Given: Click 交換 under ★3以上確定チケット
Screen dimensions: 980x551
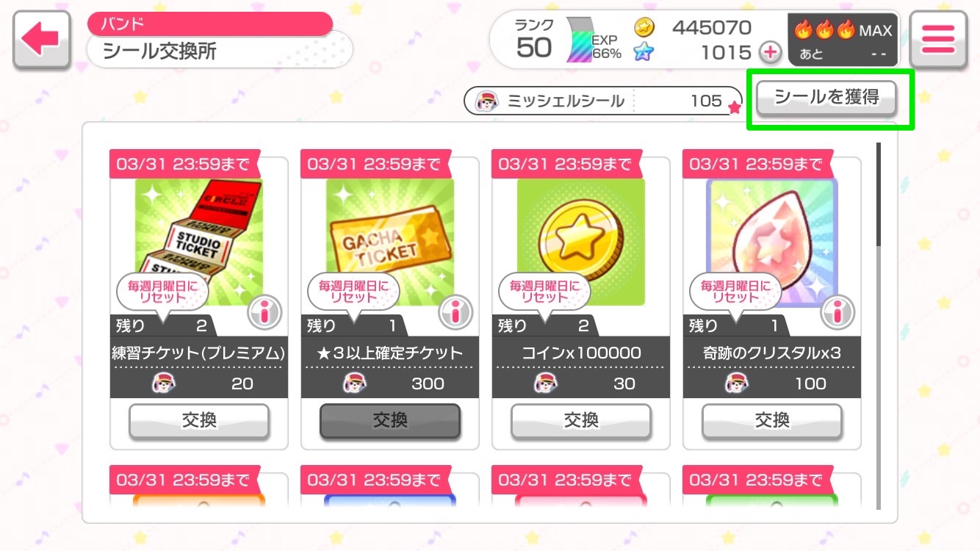Looking at the screenshot, I should [390, 420].
